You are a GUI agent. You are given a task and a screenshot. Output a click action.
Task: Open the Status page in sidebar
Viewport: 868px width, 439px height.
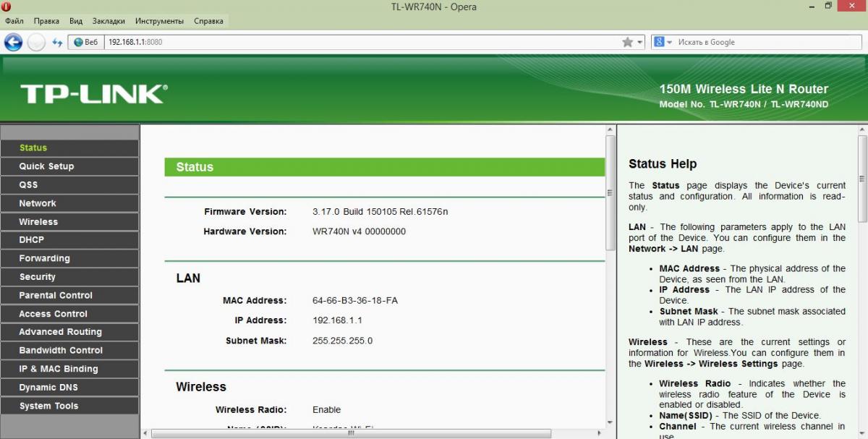pyautogui.click(x=69, y=148)
